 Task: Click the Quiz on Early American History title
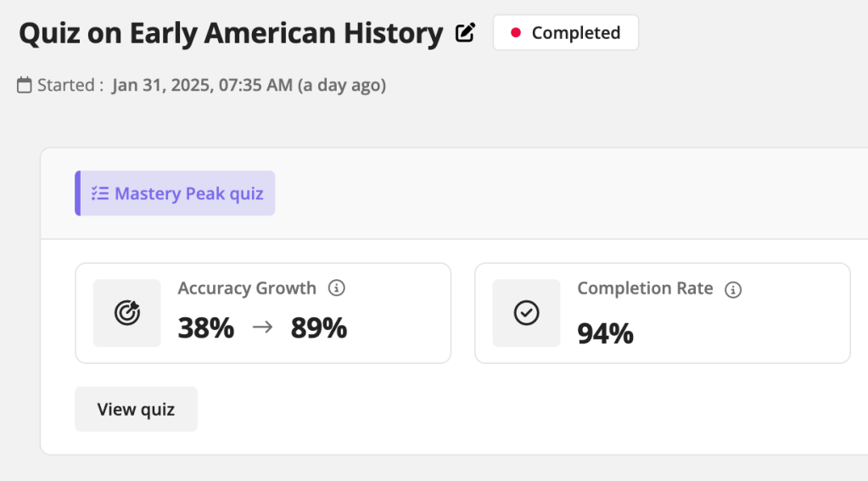(231, 33)
